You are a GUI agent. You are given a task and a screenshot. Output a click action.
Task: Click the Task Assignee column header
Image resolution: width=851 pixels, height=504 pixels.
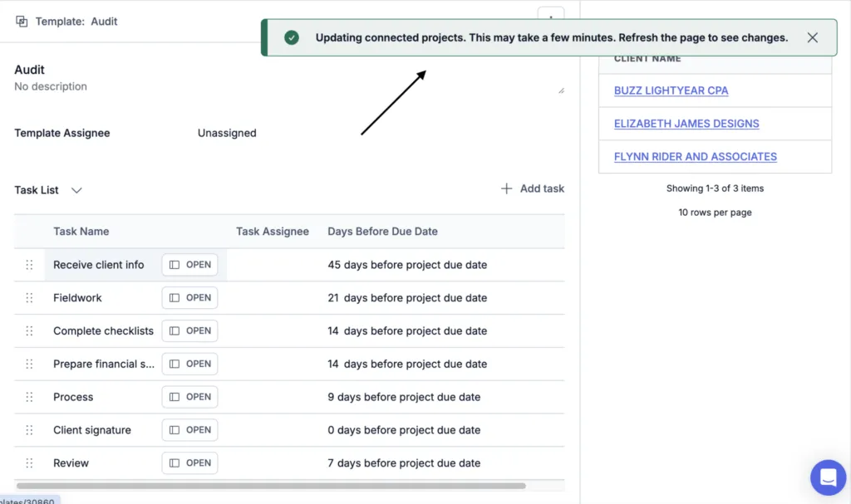point(273,232)
